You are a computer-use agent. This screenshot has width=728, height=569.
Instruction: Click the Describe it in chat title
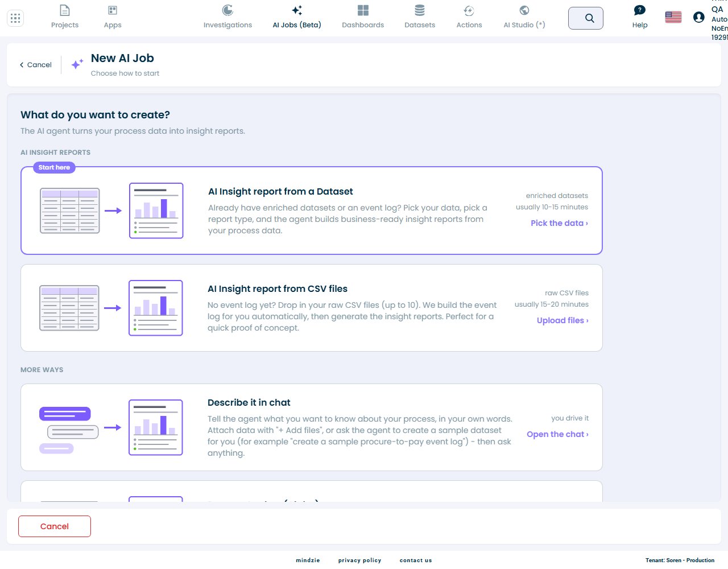[x=249, y=403]
